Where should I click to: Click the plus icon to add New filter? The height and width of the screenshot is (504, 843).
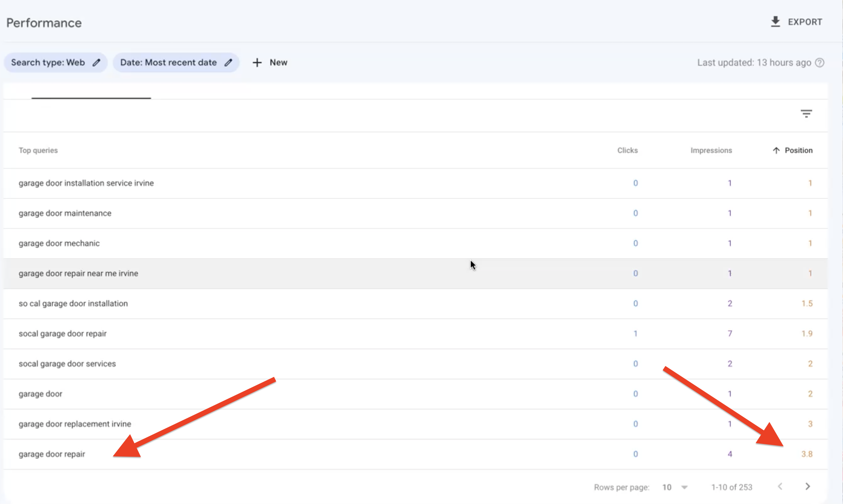click(257, 62)
